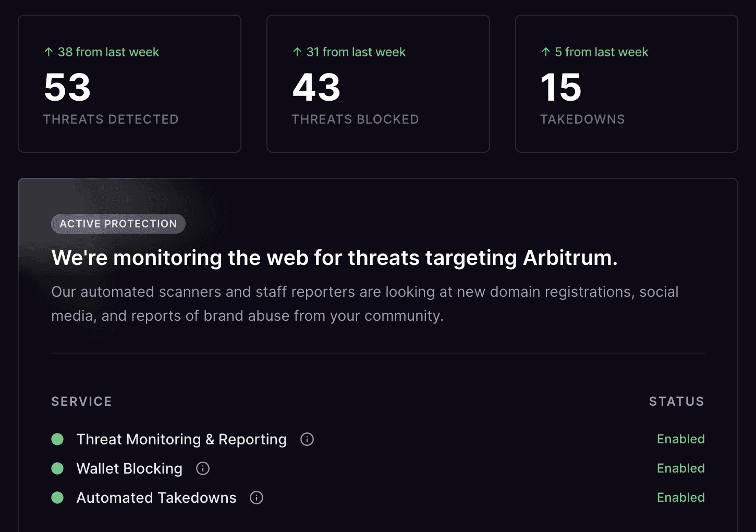
Task: Click the STATUS column header
Action: [677, 402]
